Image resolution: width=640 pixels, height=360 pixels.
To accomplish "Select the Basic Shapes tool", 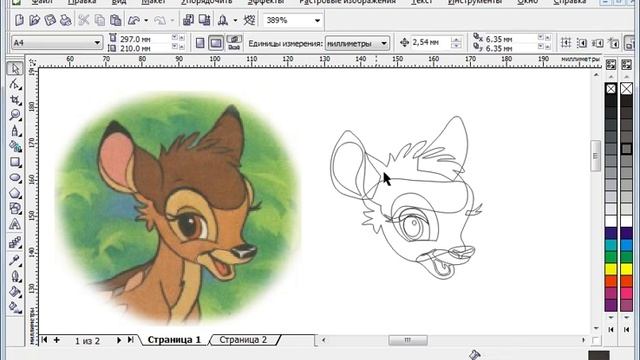I will click(x=15, y=208).
